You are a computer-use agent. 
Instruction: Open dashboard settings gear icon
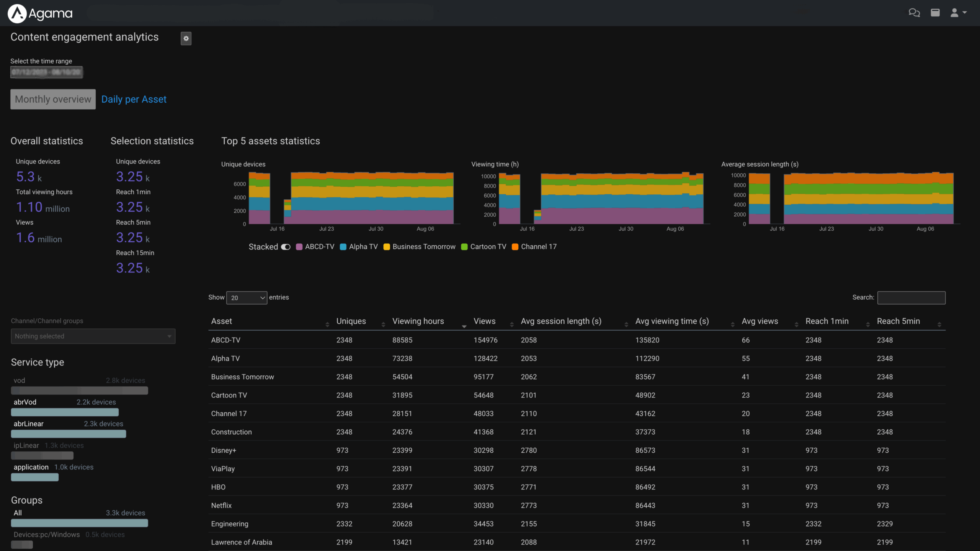pyautogui.click(x=186, y=38)
